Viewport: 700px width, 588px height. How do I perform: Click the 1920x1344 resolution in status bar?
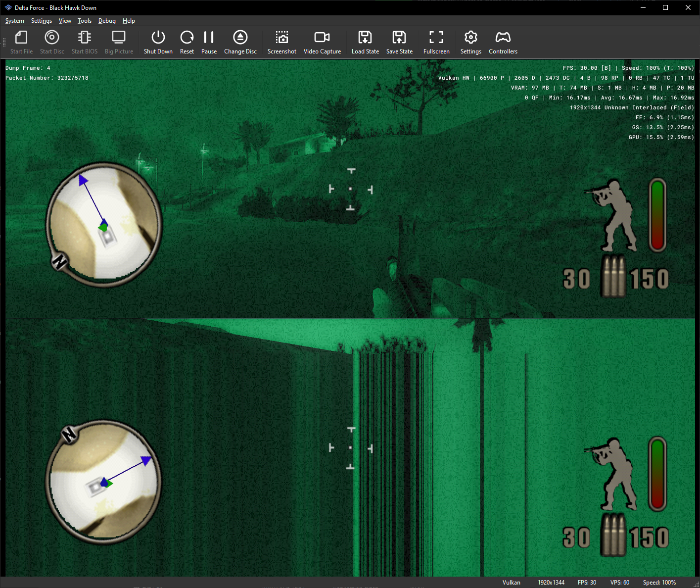coord(551,583)
